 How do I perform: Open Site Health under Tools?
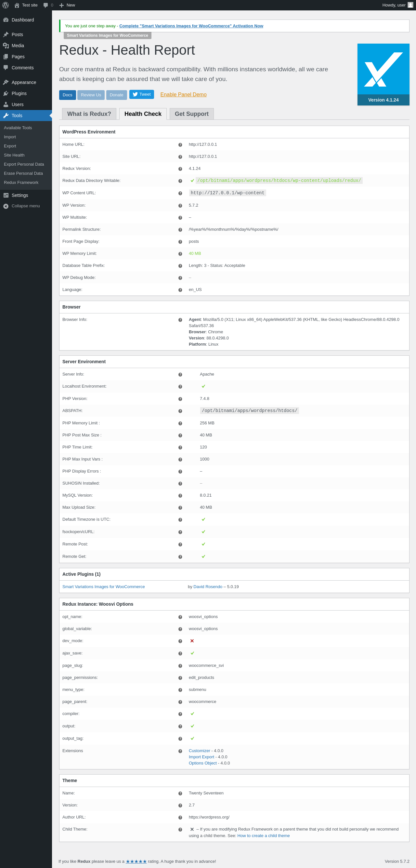point(14,155)
